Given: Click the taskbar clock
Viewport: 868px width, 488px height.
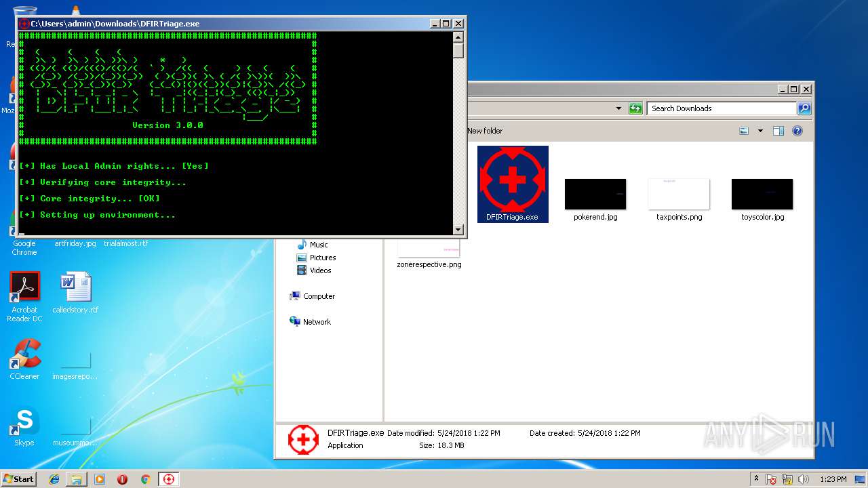Looking at the screenshot, I should (833, 479).
